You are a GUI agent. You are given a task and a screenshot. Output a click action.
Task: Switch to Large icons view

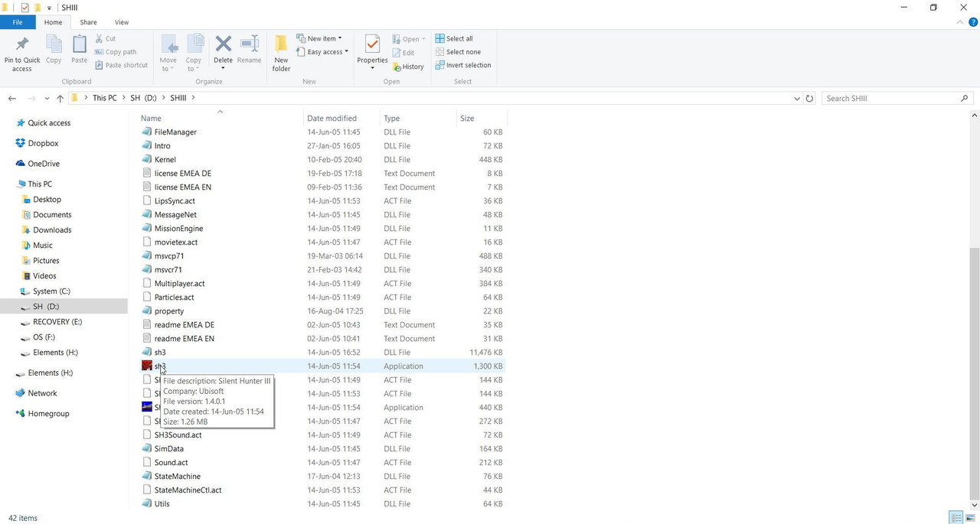click(969, 518)
